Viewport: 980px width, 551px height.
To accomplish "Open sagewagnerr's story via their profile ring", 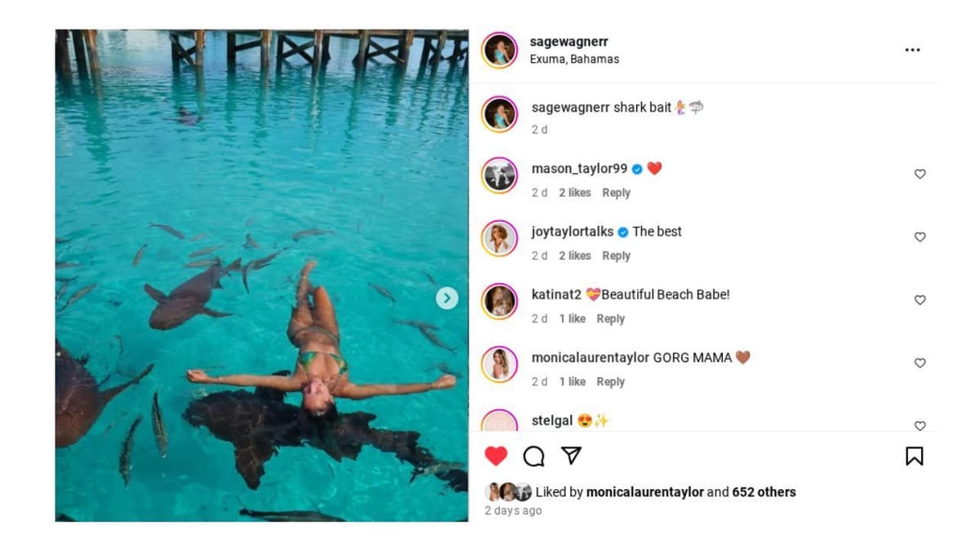I will (x=499, y=49).
